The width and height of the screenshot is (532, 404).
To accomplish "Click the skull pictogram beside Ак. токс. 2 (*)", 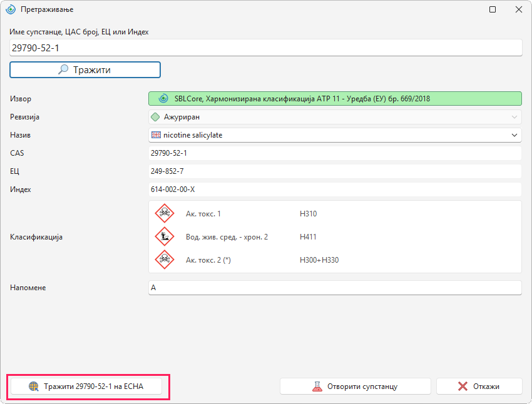I will click(165, 260).
